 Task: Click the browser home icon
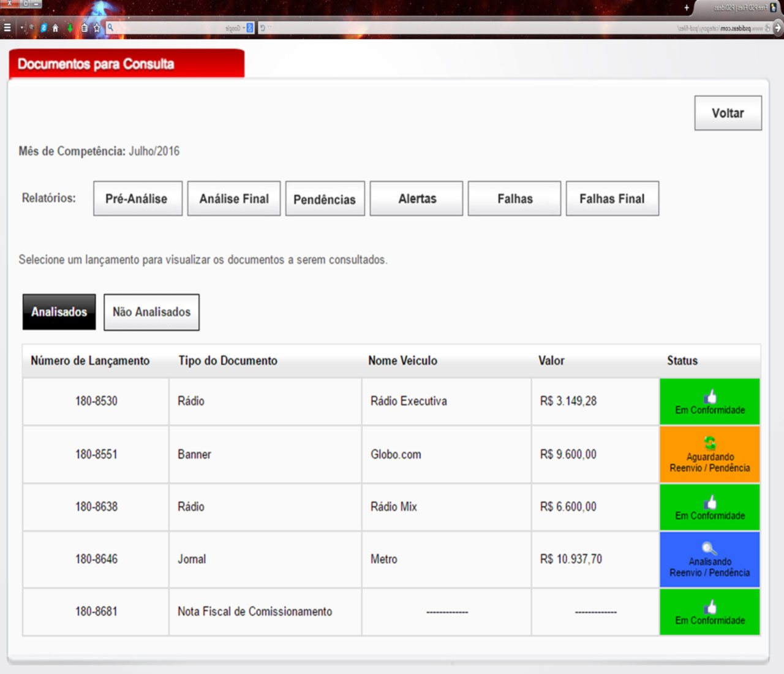pos(56,28)
